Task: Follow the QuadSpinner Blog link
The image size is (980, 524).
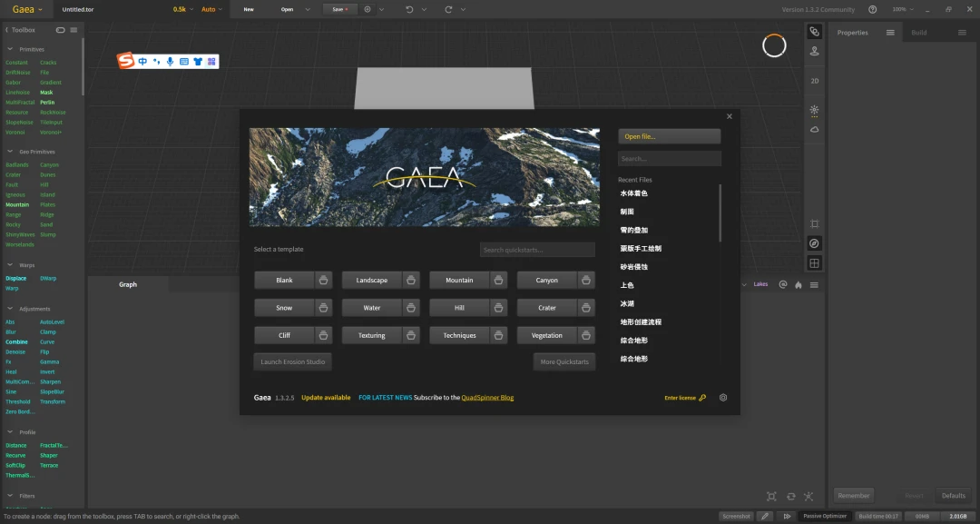Action: coord(487,398)
